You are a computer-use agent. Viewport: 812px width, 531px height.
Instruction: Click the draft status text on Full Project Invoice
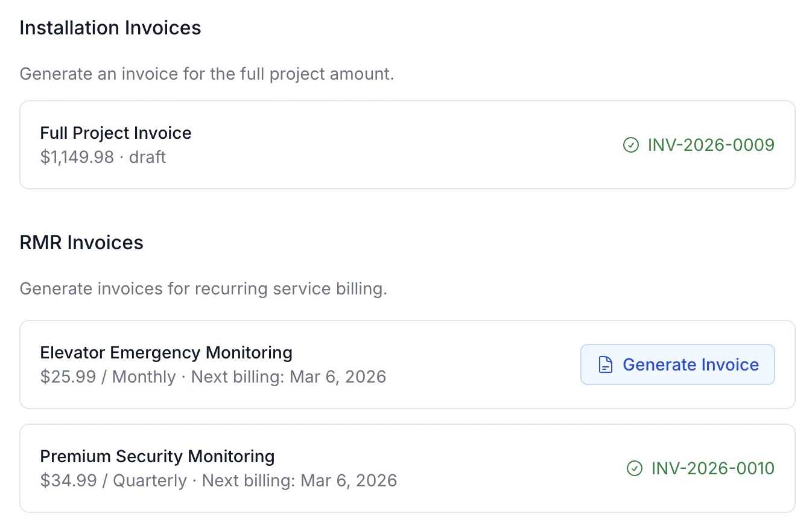pyautogui.click(x=148, y=157)
